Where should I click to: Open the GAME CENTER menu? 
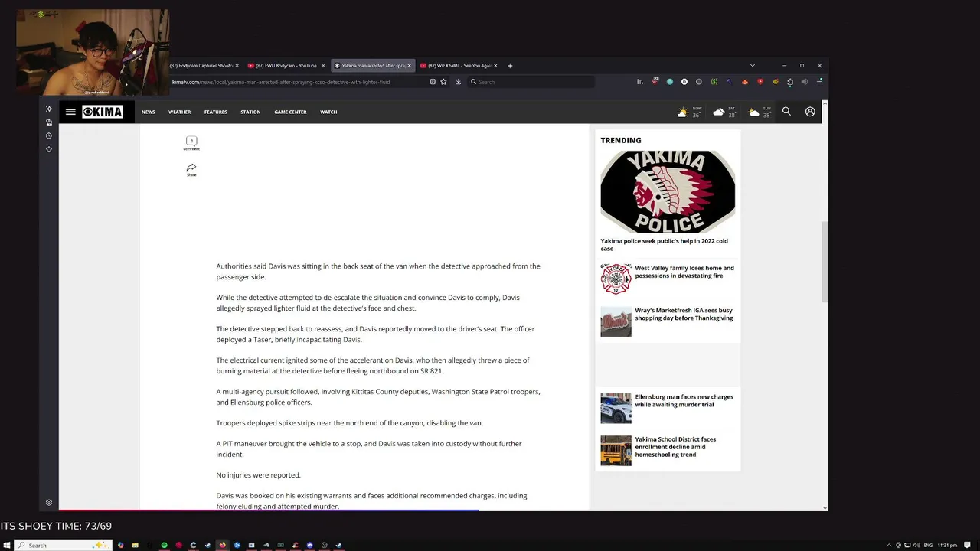(290, 112)
